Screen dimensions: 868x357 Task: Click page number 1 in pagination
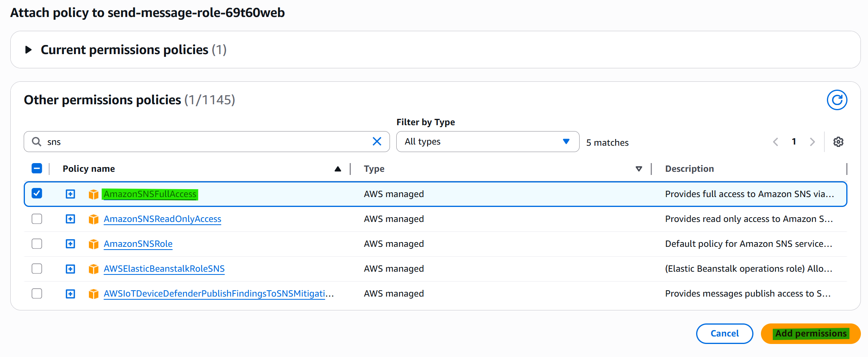794,141
